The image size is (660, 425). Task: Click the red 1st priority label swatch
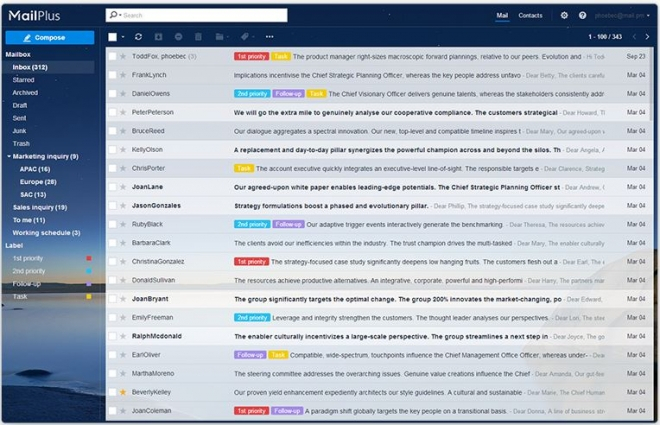pyautogui.click(x=89, y=258)
